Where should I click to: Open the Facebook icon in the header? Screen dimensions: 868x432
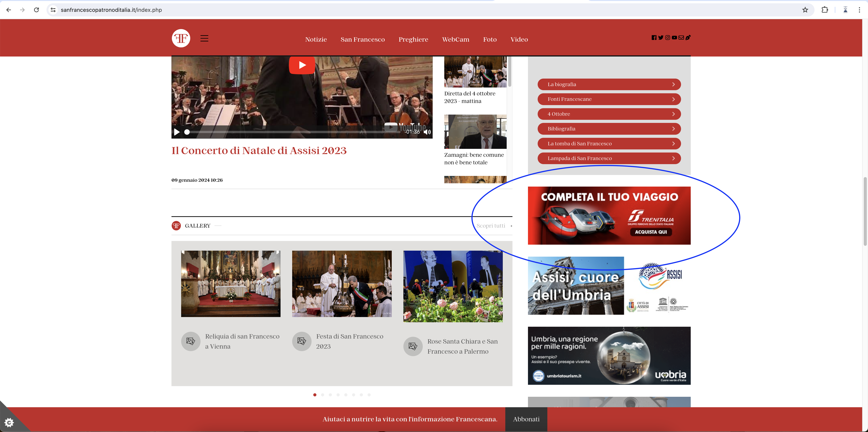point(654,38)
